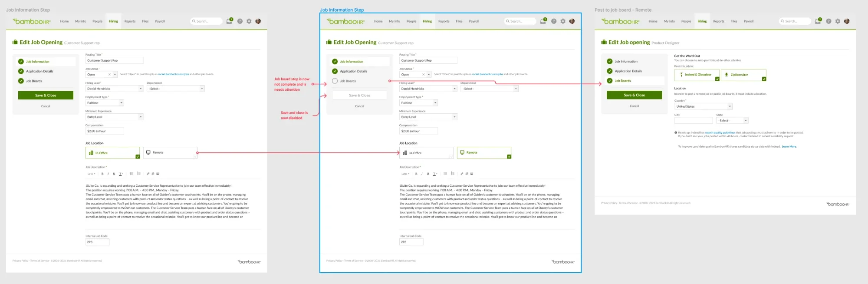This screenshot has width=868, height=284.
Task: Open Payroll tab in right frame
Action: [x=749, y=21]
